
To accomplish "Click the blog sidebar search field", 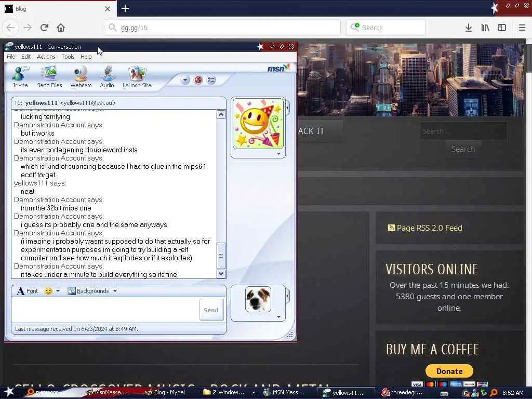I will click(x=463, y=131).
